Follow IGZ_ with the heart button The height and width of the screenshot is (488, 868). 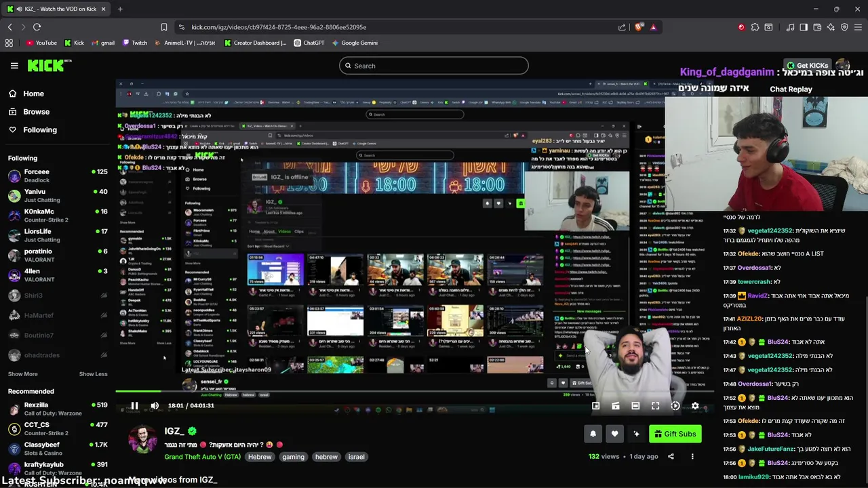point(614,434)
